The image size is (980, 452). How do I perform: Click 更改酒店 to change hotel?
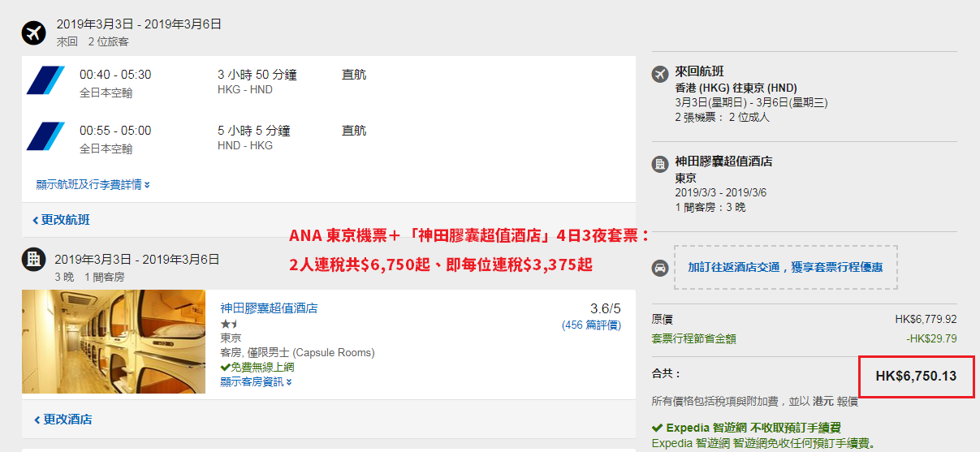point(63,420)
